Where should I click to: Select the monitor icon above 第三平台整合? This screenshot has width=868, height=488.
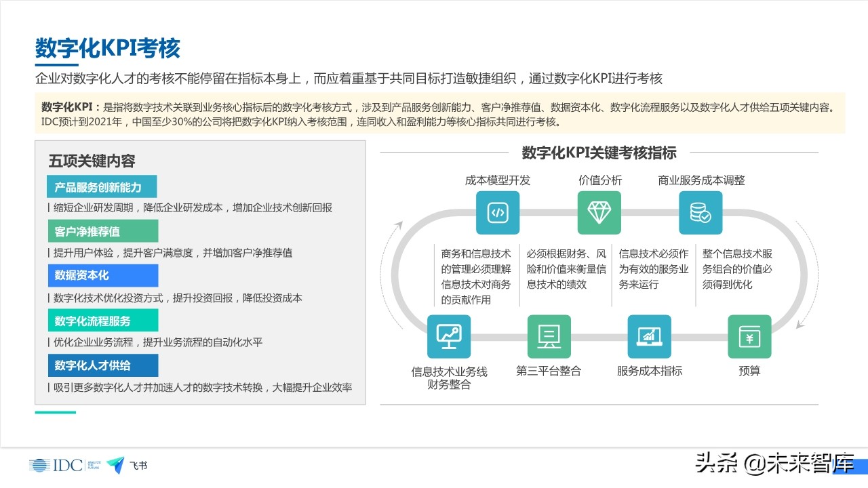click(x=549, y=337)
